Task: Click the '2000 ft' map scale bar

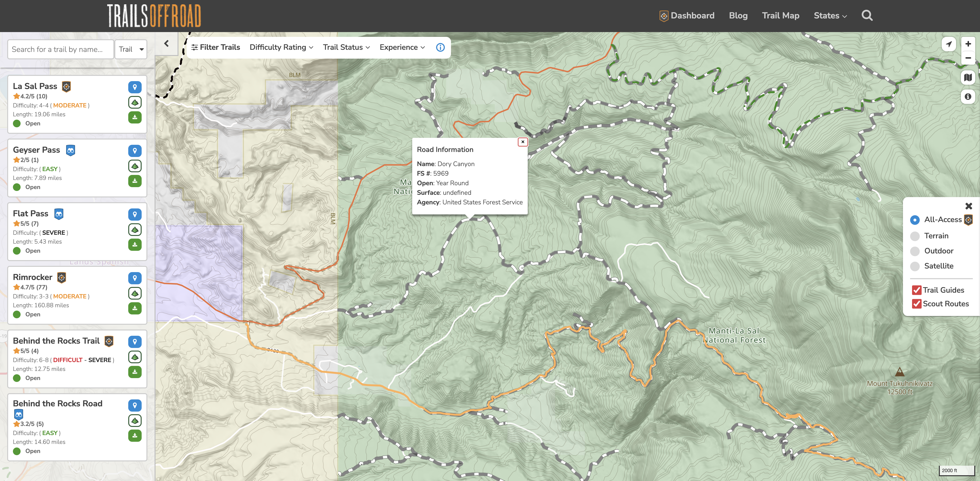Action: (956, 471)
